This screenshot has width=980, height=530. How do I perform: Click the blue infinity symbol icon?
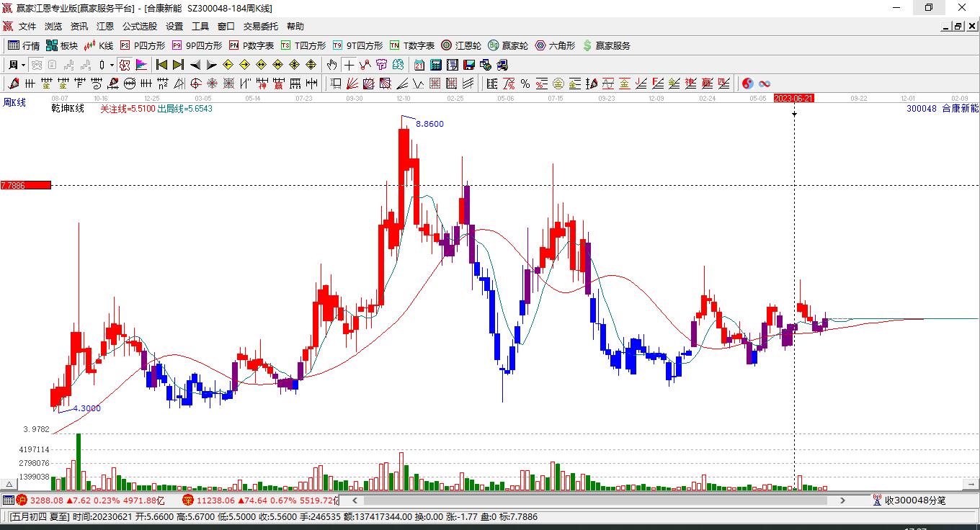(x=765, y=84)
